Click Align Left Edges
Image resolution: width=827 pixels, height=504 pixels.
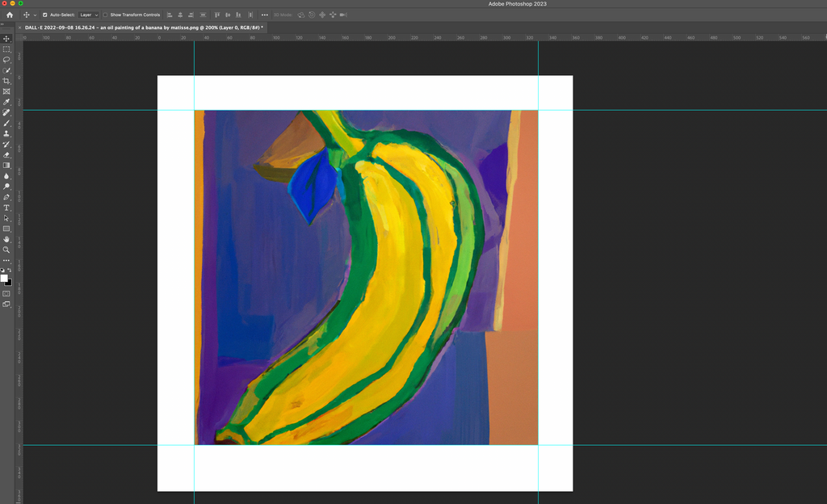[169, 14]
